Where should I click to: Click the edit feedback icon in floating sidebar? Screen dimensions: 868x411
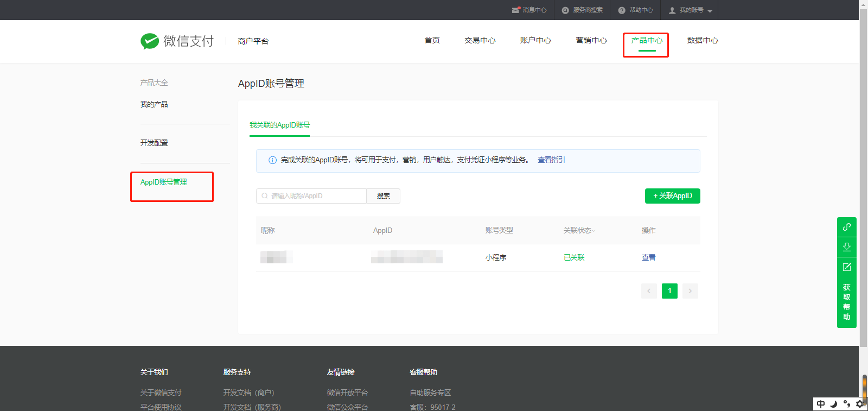point(847,267)
